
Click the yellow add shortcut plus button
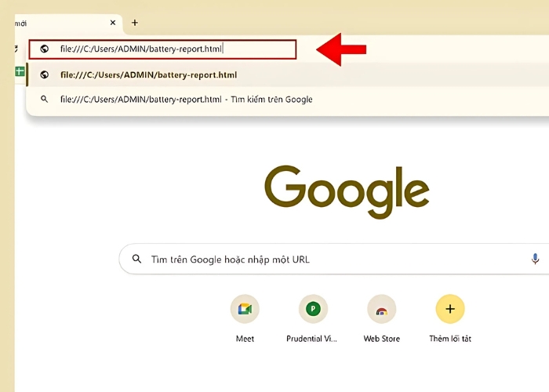click(449, 309)
